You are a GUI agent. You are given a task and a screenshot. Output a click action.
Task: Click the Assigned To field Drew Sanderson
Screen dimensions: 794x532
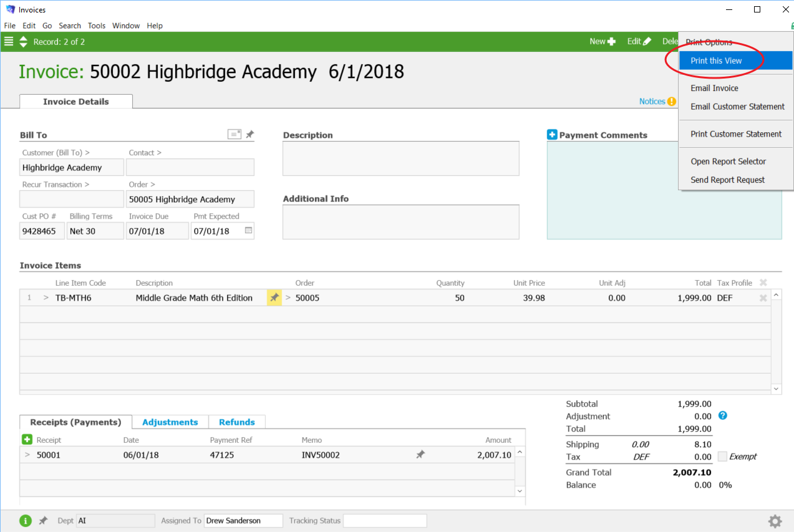click(x=243, y=521)
